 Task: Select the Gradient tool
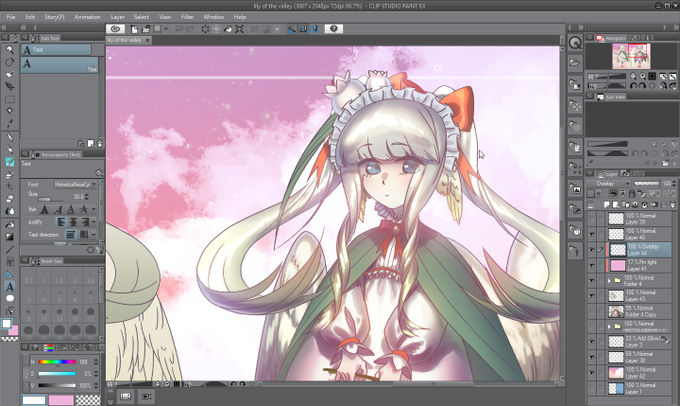(x=10, y=237)
